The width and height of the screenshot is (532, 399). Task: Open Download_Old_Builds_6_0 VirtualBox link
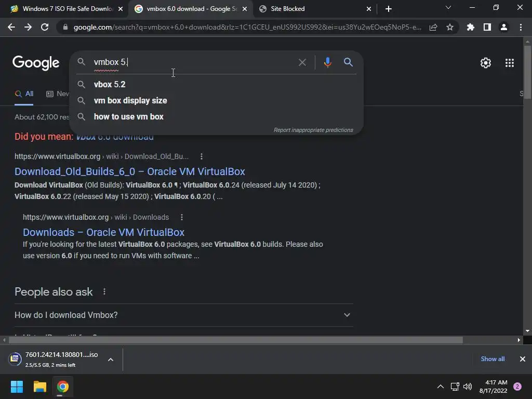pos(129,171)
